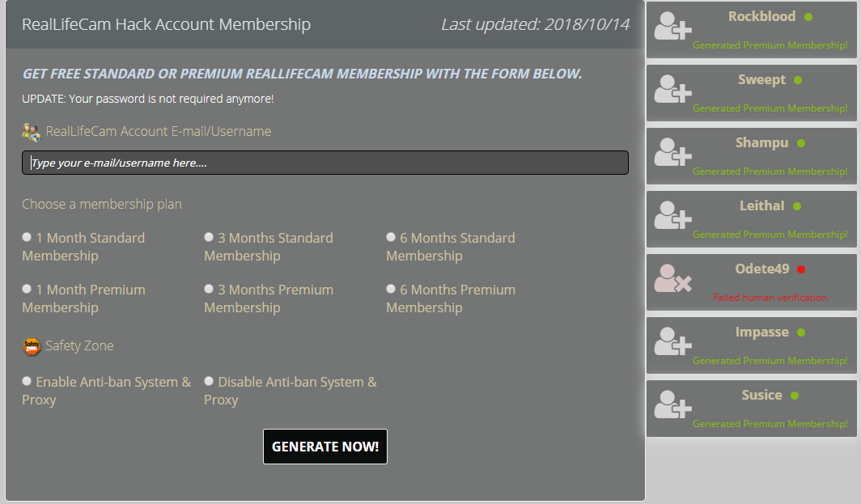The height and width of the screenshot is (504, 861).
Task: Select 1 Month Premium Membership radio
Action: pyautogui.click(x=27, y=289)
